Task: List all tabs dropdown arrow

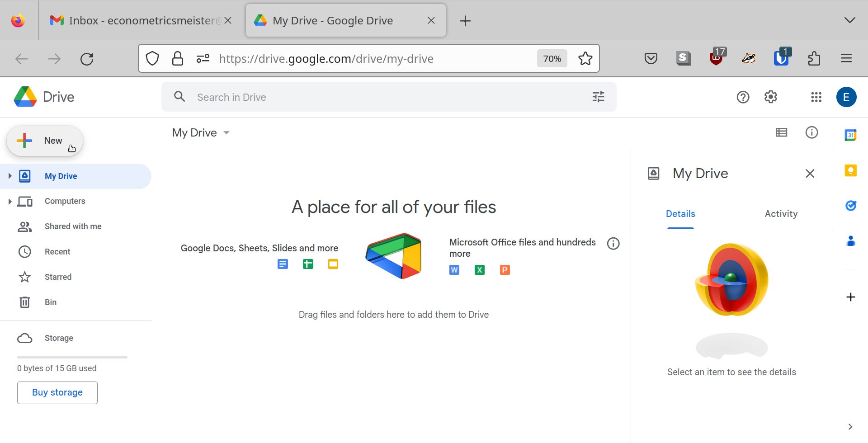Action: pos(849,20)
